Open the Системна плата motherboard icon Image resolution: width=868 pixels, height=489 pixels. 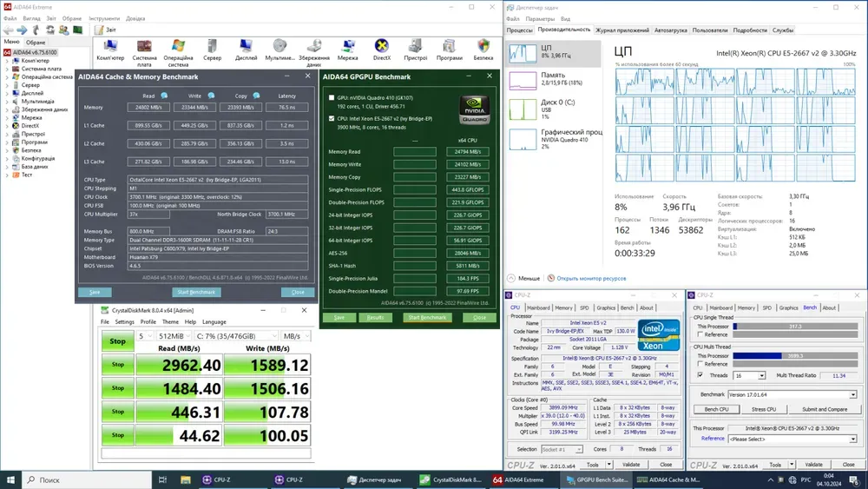[145, 47]
